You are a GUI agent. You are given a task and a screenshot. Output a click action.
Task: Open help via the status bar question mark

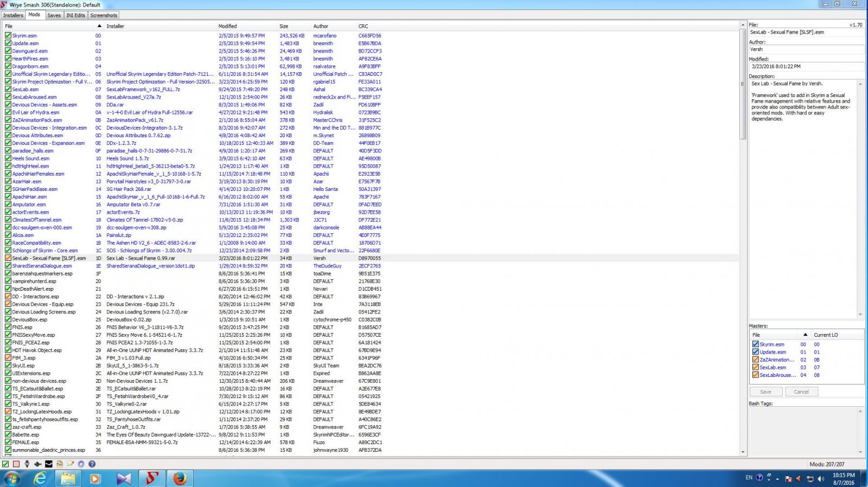pyautogui.click(x=92, y=464)
